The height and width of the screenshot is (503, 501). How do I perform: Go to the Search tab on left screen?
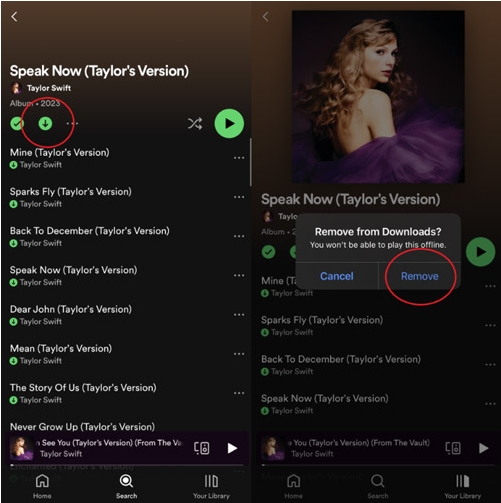126,487
